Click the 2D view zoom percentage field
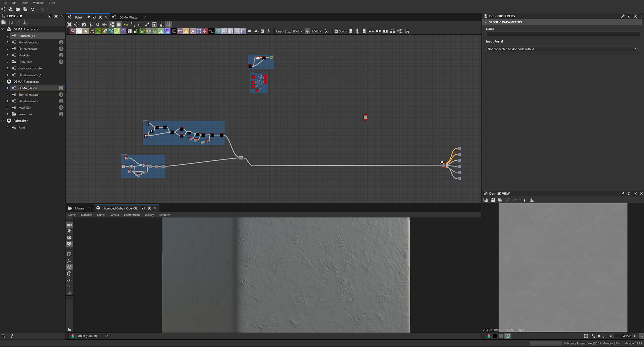 click(623, 336)
